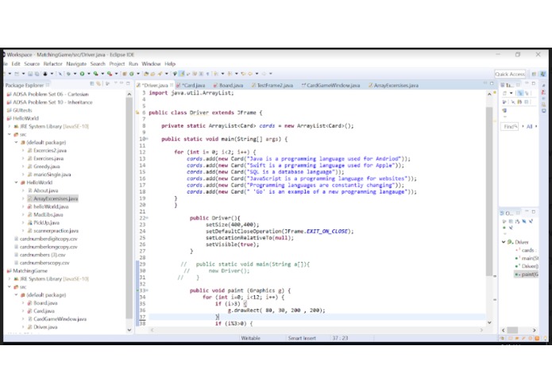Collapse the MatchingGame default package

pyautogui.click(x=16, y=294)
